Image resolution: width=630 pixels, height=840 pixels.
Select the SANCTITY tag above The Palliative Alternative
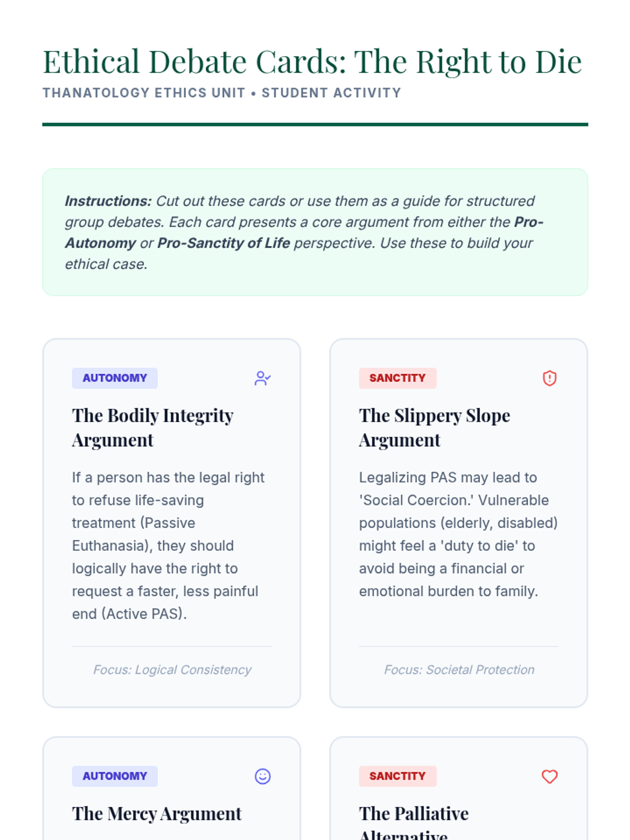pyautogui.click(x=397, y=776)
